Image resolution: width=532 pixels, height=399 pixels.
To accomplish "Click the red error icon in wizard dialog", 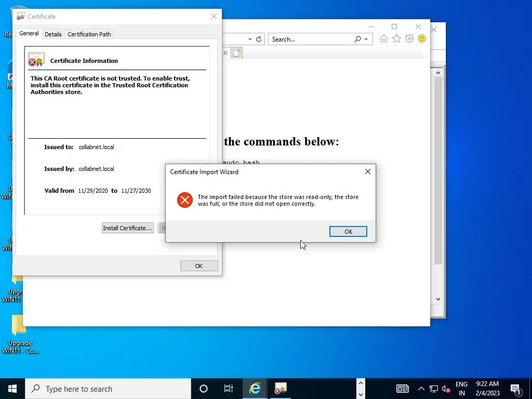I will click(185, 200).
